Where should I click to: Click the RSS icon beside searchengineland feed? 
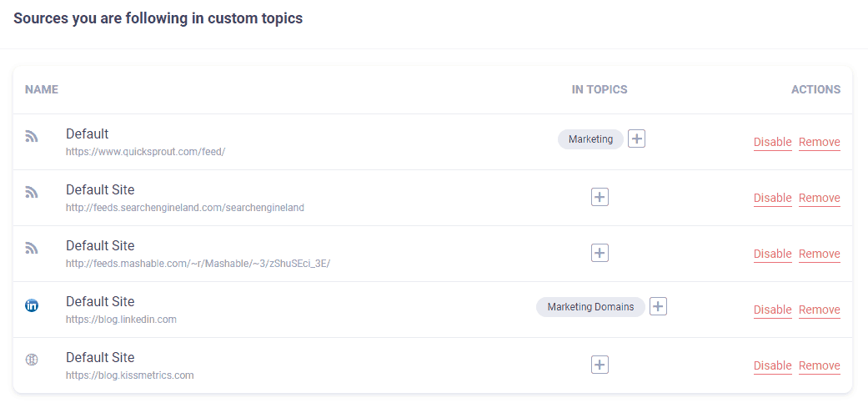32,193
